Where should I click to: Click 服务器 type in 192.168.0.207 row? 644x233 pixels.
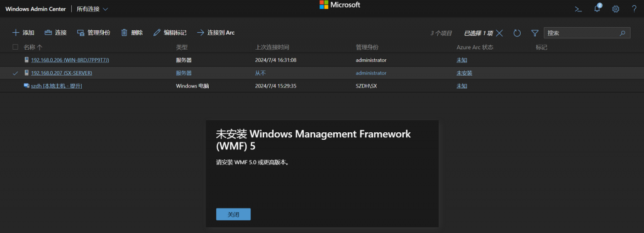point(184,73)
